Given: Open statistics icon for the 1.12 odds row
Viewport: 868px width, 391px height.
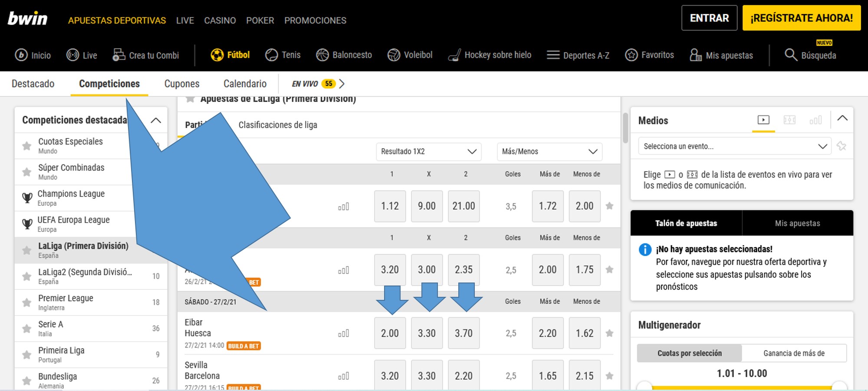Looking at the screenshot, I should tap(344, 207).
